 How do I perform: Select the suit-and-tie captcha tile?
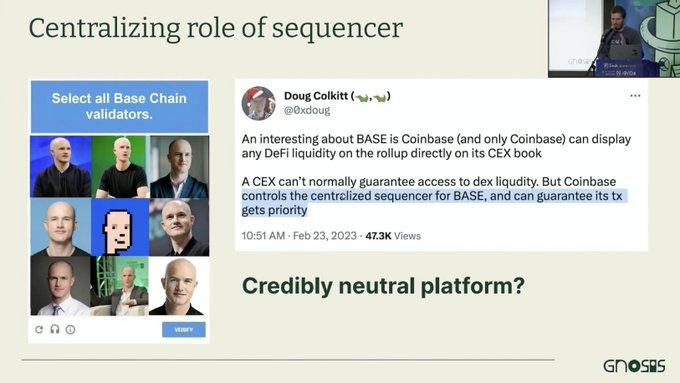coord(61,285)
